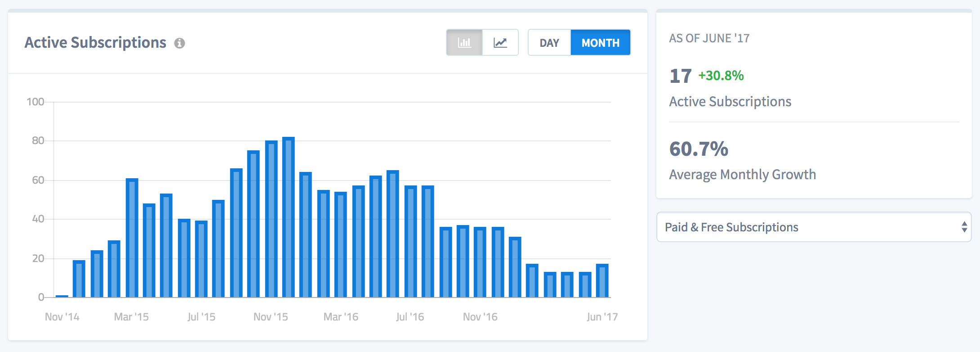Click the Active Subscriptions chart title
This screenshot has height=352, width=980.
coord(95,43)
